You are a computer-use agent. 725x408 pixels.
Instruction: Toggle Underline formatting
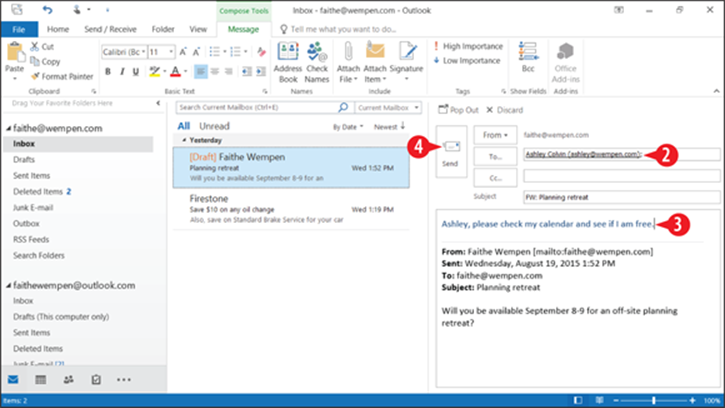click(x=135, y=71)
